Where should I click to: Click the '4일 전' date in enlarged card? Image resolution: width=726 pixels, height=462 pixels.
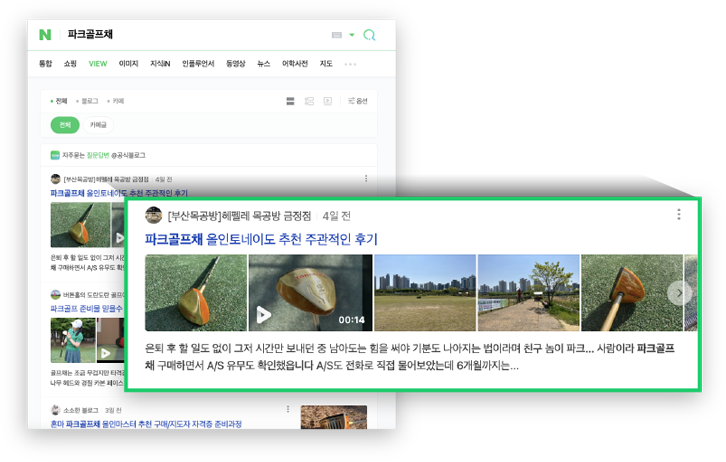(x=336, y=216)
